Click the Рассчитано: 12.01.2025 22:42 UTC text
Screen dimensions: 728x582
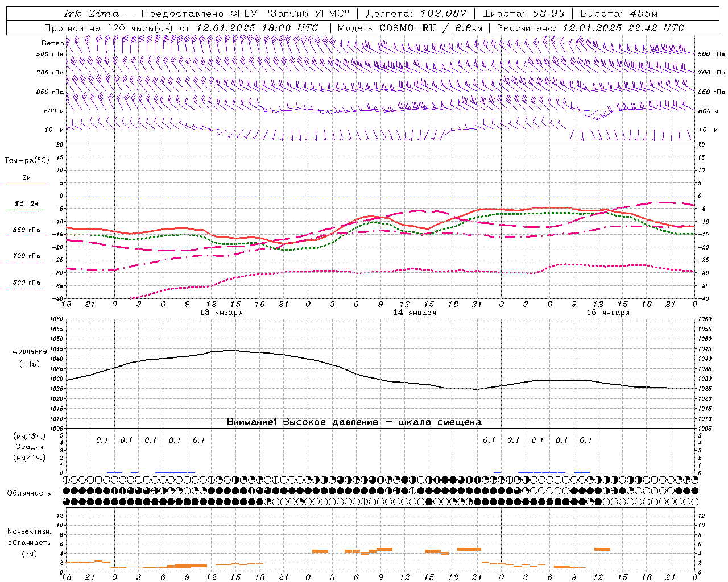click(590, 28)
